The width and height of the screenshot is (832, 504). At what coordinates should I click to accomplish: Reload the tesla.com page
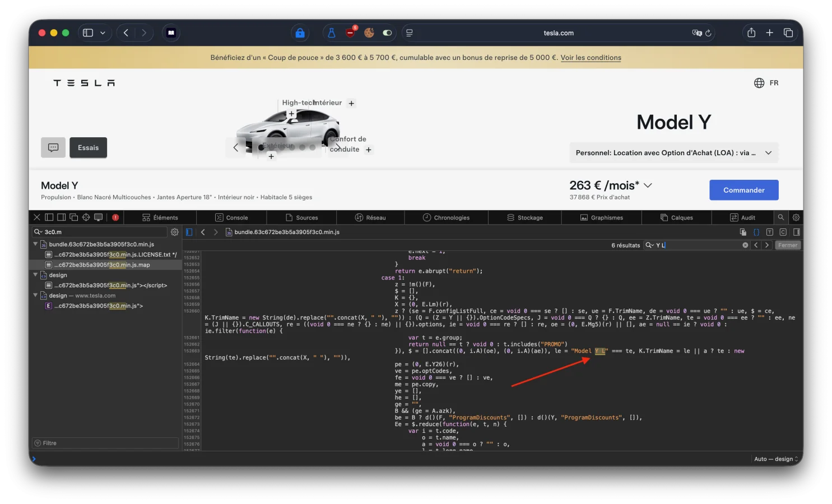tap(709, 33)
